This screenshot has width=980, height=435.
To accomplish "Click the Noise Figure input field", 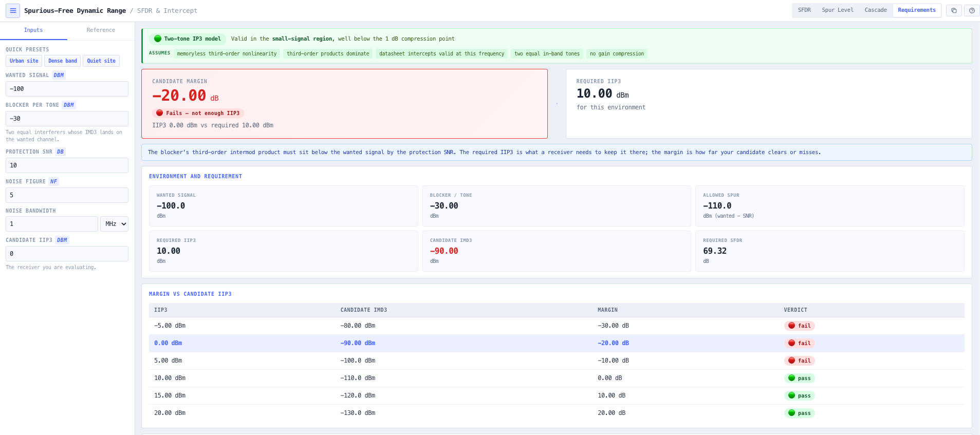I will [x=67, y=195].
